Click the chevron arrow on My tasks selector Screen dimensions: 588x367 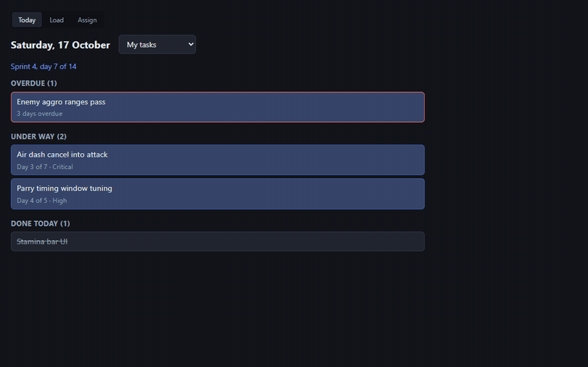(x=190, y=44)
